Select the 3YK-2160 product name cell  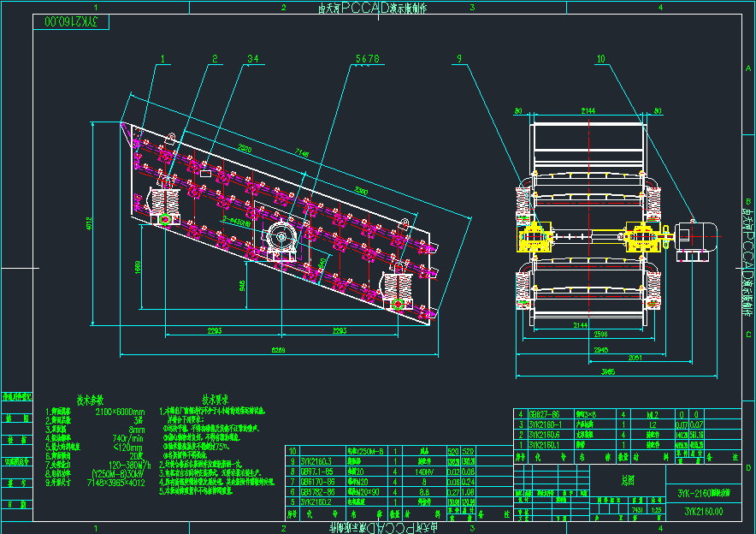704,493
